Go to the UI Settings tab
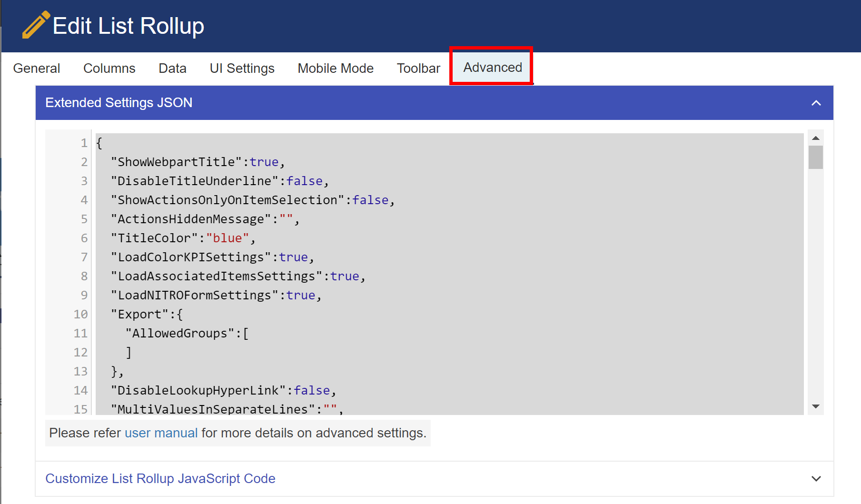 (x=242, y=68)
